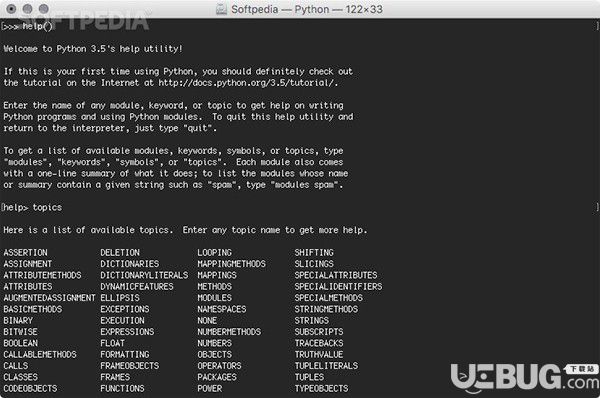
Task: Select the EXPRESSIONS topic
Action: 127,332
